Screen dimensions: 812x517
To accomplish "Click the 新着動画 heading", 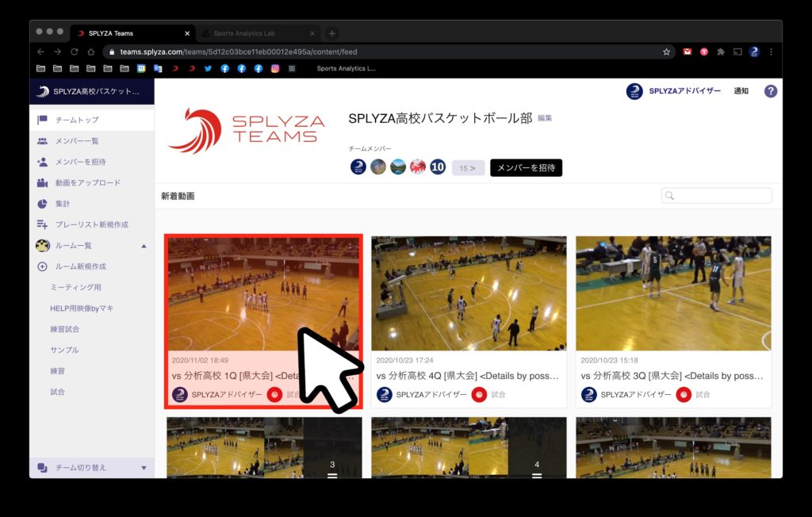I will tap(178, 196).
